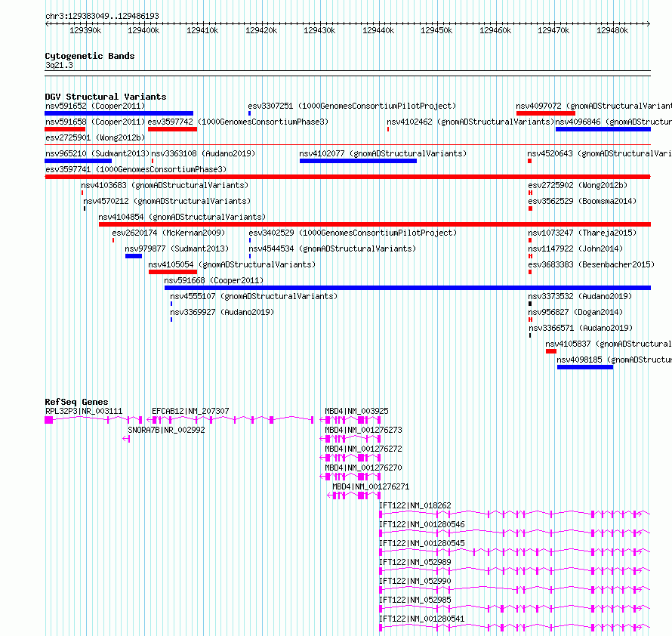This screenshot has height=636, width=672.
Task: Click the nsv4570212 variant label
Action: tap(167, 201)
